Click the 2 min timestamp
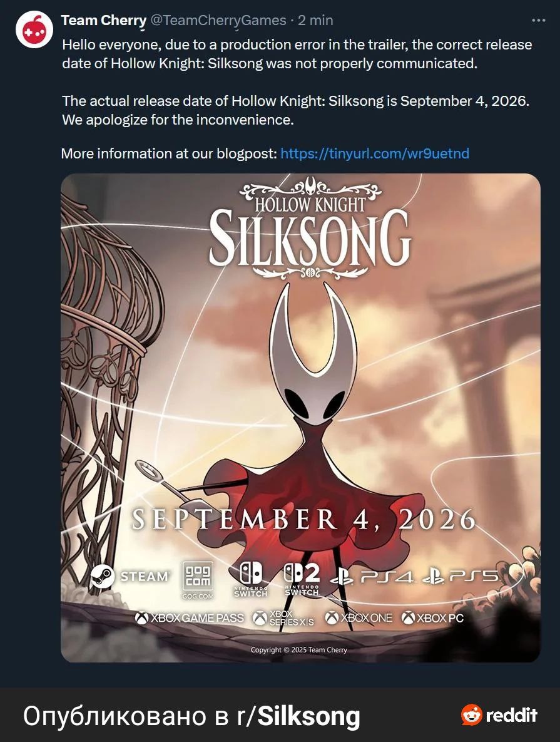Image resolution: width=560 pixels, height=742 pixels. coord(315,20)
